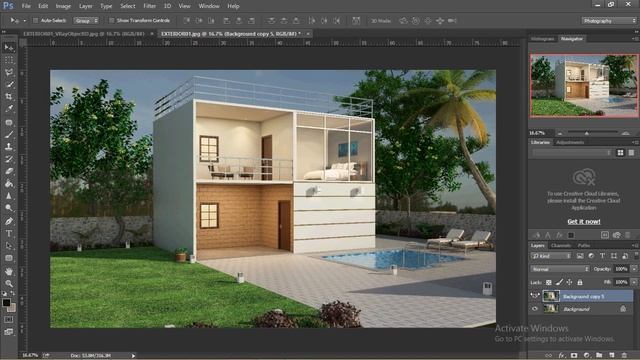640x360 pixels.
Task: Filter layers by pixel layers icon
Action: coord(580,256)
